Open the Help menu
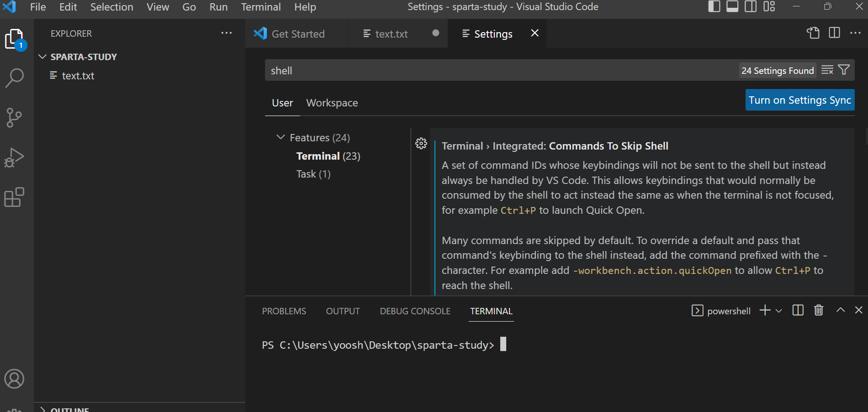This screenshot has height=412, width=868. pos(305,7)
